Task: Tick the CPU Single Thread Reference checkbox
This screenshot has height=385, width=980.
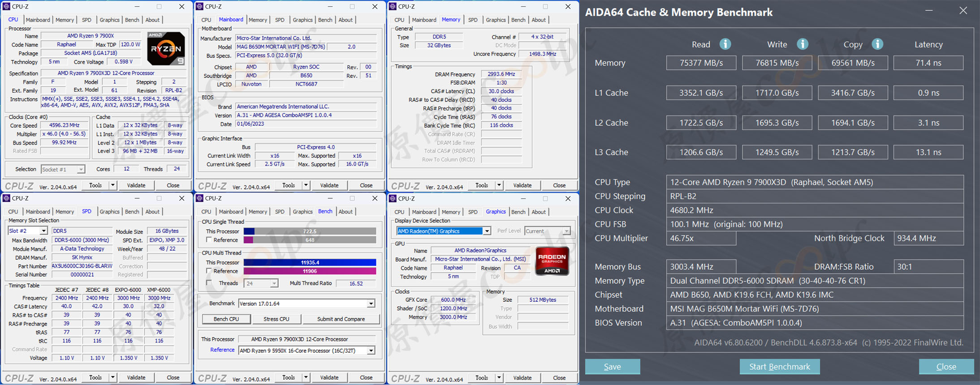Action: click(209, 240)
